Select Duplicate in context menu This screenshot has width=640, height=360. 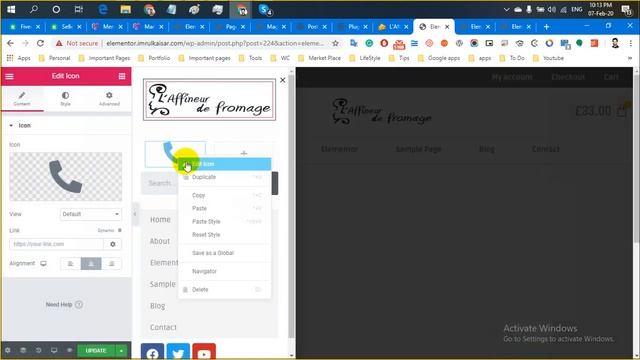click(224, 177)
